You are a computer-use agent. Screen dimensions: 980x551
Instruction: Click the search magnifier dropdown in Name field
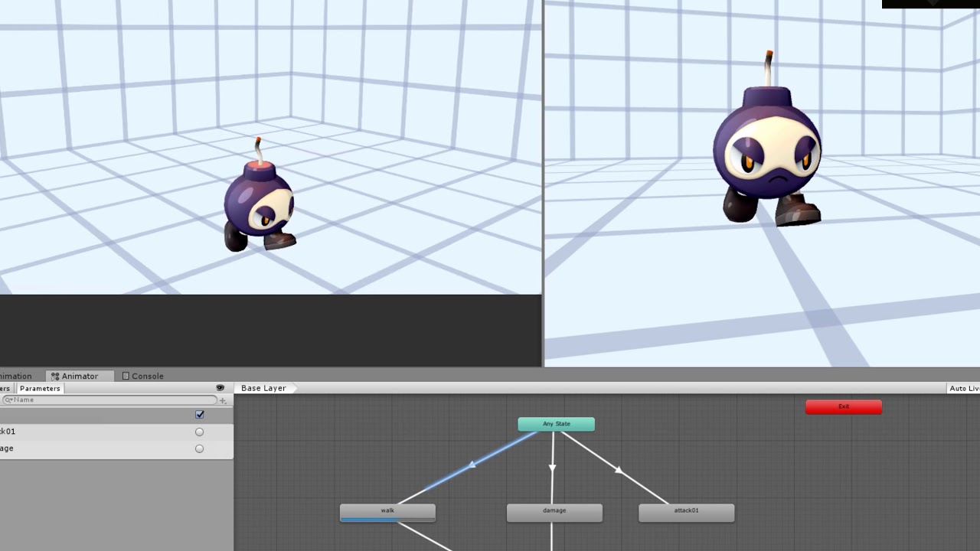coord(7,400)
